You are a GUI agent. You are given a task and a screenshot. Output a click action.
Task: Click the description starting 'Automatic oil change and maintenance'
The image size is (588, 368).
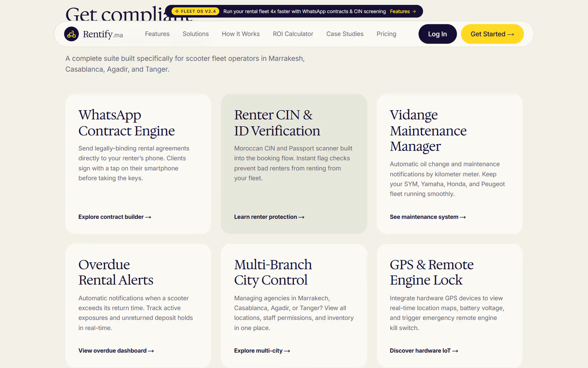[x=447, y=179]
